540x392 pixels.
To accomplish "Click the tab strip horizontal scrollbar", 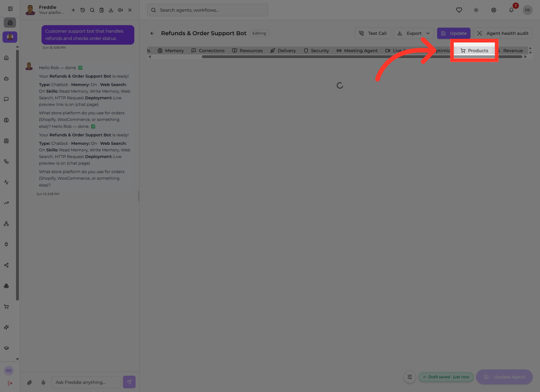I will (362, 57).
